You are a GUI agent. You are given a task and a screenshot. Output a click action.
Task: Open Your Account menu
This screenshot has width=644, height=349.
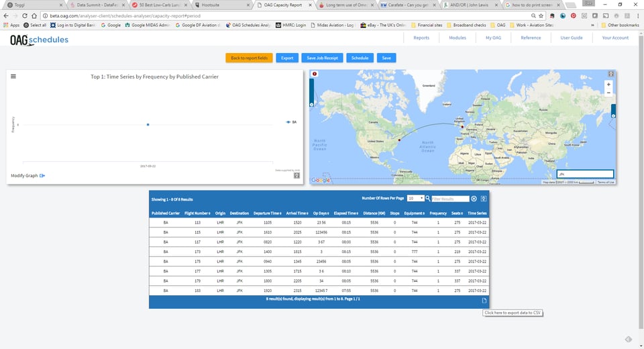pos(615,38)
